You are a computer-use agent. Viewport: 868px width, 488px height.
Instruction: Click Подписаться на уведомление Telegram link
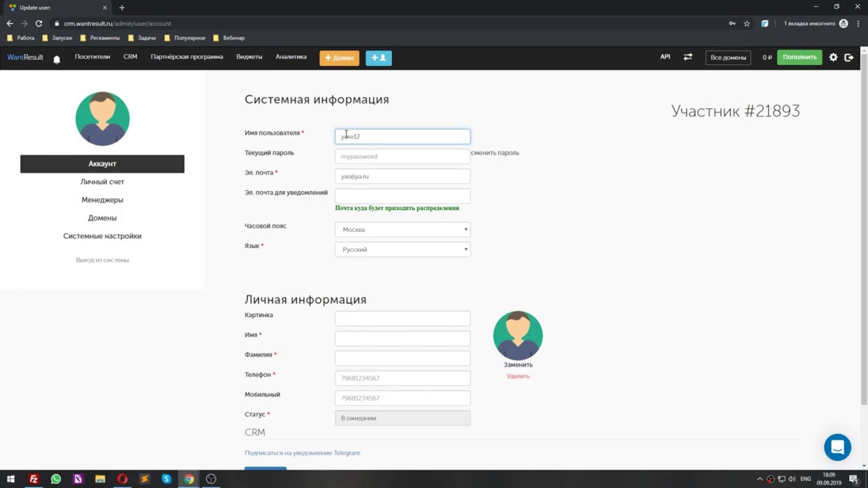pos(302,453)
